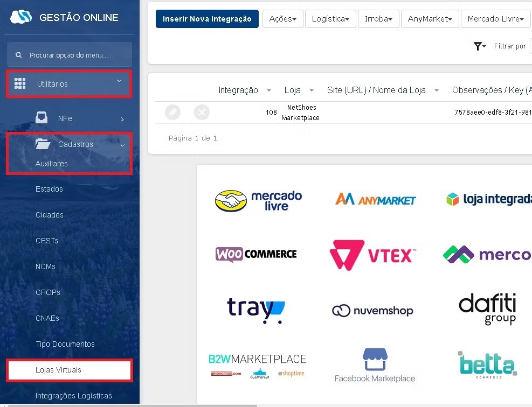
Task: Select the AnyMarket logo
Action: click(x=375, y=199)
